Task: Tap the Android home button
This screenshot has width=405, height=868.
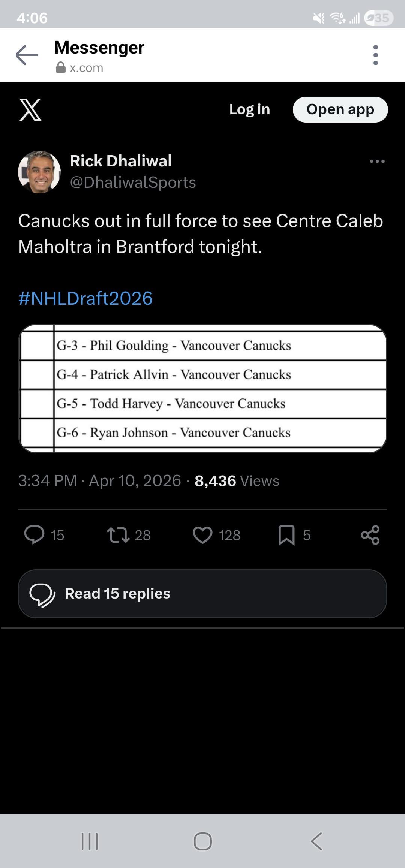Action: coord(202,841)
